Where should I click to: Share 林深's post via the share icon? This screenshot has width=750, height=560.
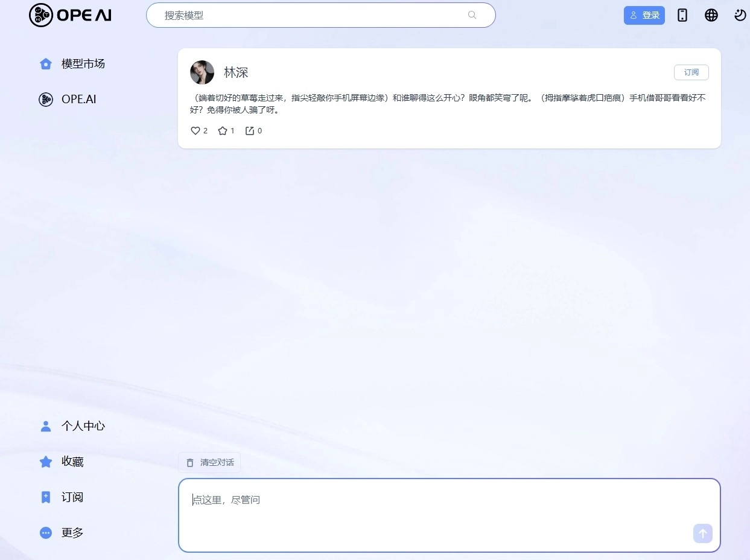click(250, 130)
